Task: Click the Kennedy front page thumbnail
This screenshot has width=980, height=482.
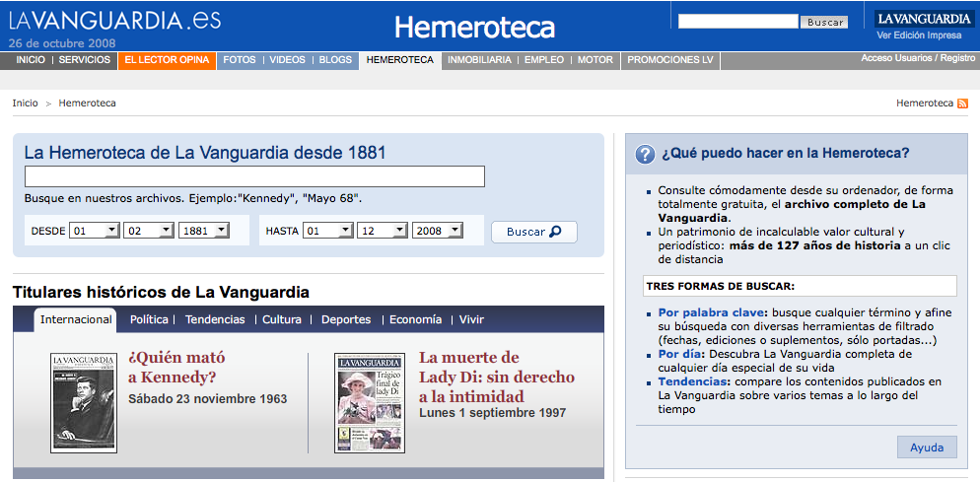Action: click(84, 402)
